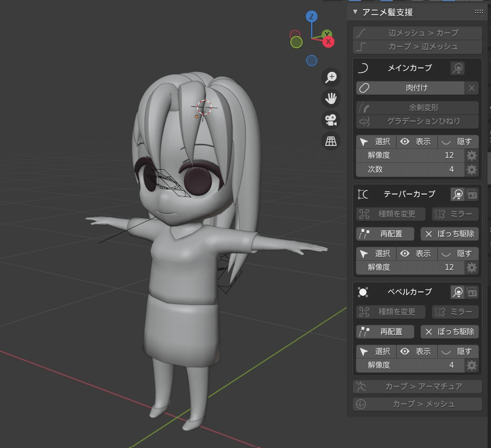Adjust ベベルカーブ 解像度 value 4
Image resolution: width=491 pixels, height=448 pixels.
click(x=410, y=365)
